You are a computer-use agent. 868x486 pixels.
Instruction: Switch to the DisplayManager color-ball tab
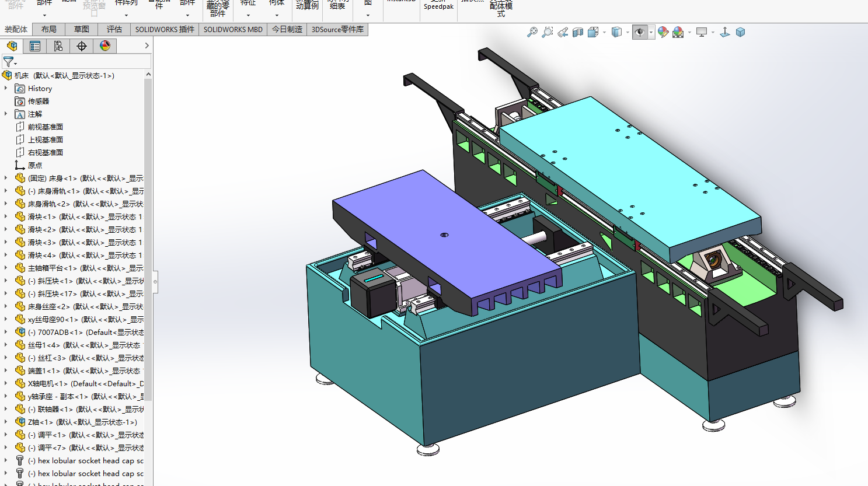pyautogui.click(x=105, y=46)
